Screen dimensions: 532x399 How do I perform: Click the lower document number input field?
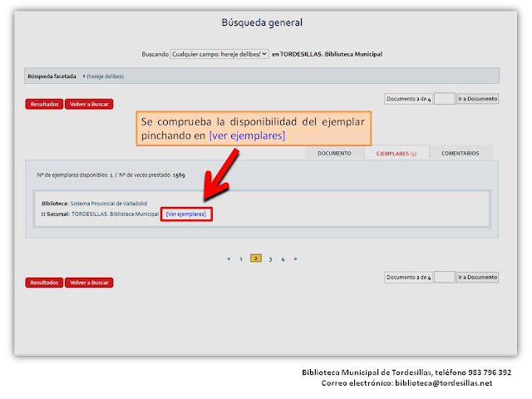pyautogui.click(x=444, y=277)
